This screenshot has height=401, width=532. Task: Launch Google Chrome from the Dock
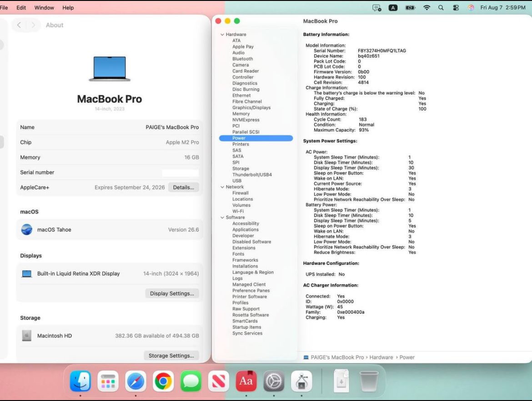point(163,381)
